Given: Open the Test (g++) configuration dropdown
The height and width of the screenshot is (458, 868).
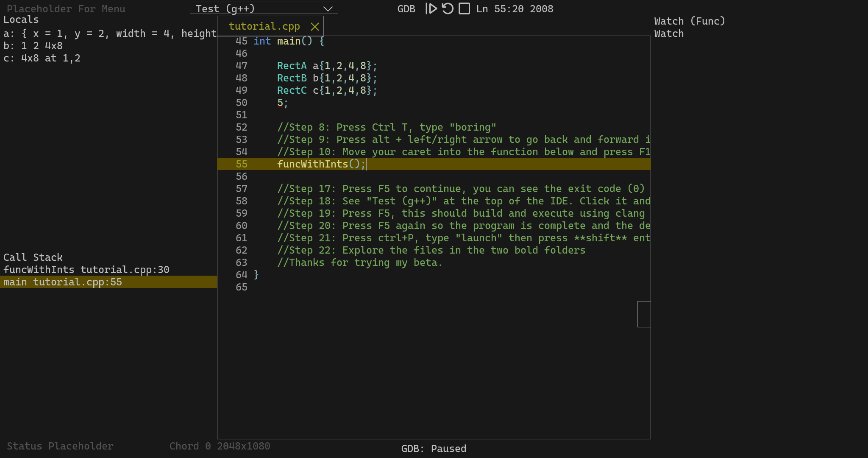Looking at the screenshot, I should pos(264,8).
